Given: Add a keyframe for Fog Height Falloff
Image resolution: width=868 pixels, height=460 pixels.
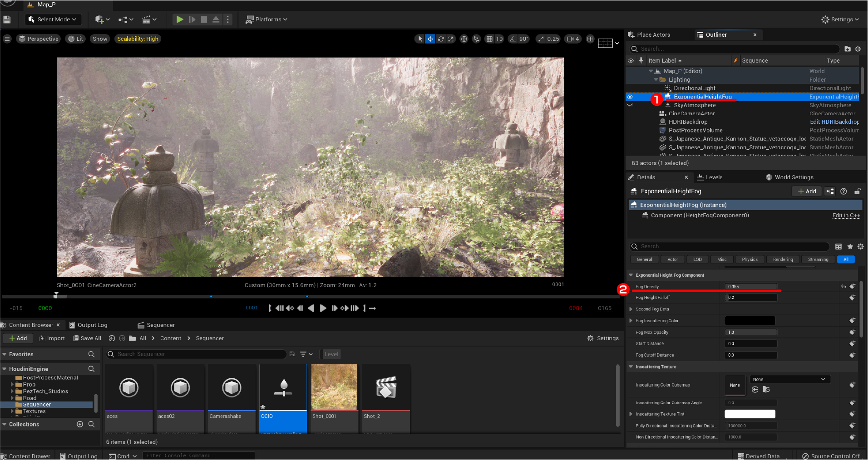Looking at the screenshot, I should point(852,297).
